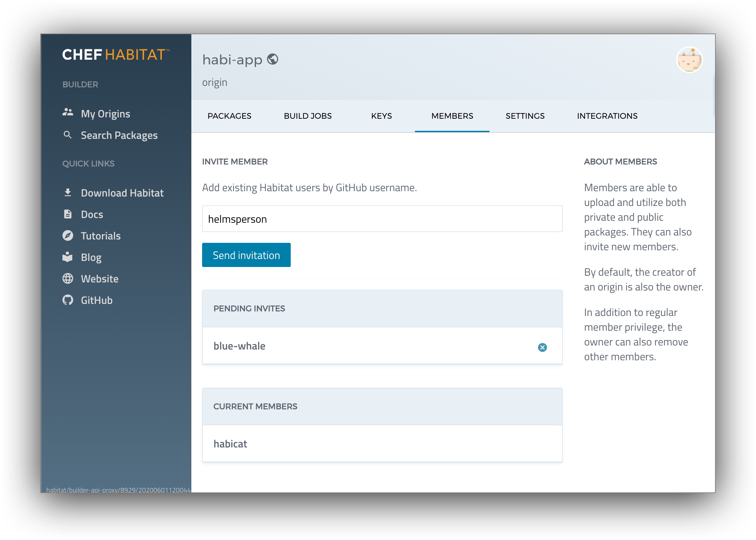756x540 pixels.
Task: Select the My Origins people icon
Action: [x=67, y=113]
